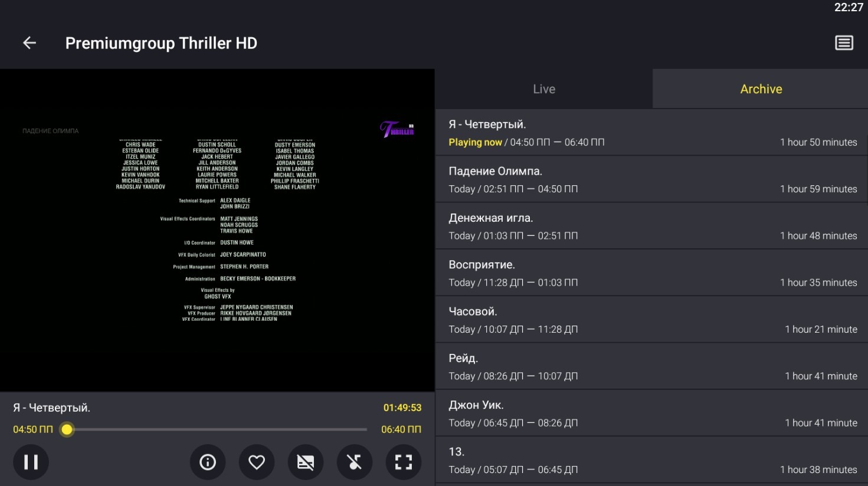This screenshot has height=486, width=868.
Task: Open the channel list menu icon
Action: tap(844, 43)
